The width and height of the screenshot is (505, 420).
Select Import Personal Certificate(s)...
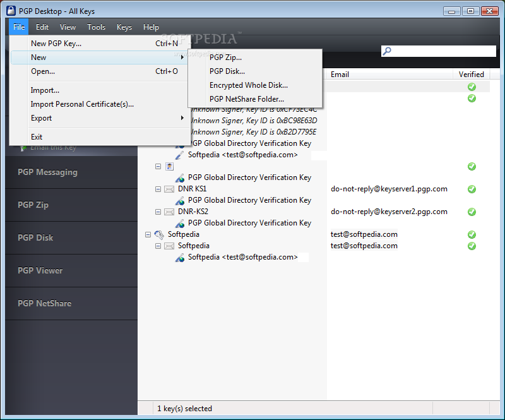click(x=99, y=104)
